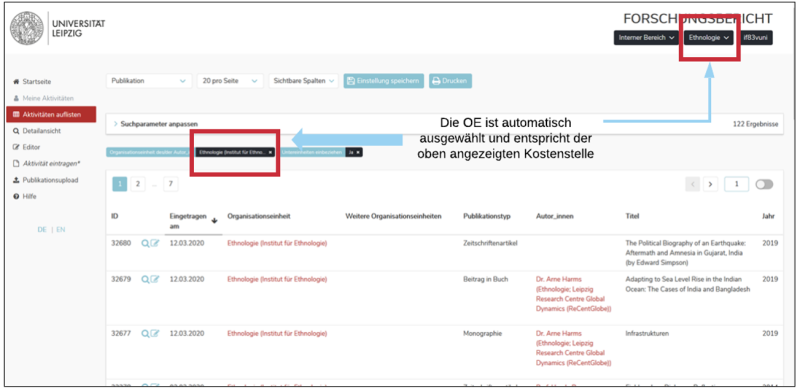This screenshot has width=800, height=391.
Task: Open the Editor sidebar item
Action: [x=27, y=147]
